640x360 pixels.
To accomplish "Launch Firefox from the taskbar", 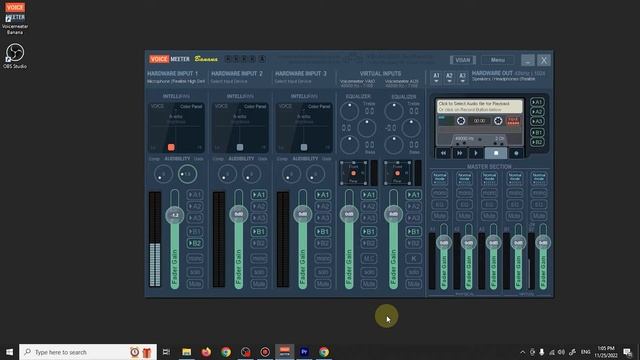I will coord(206,352).
